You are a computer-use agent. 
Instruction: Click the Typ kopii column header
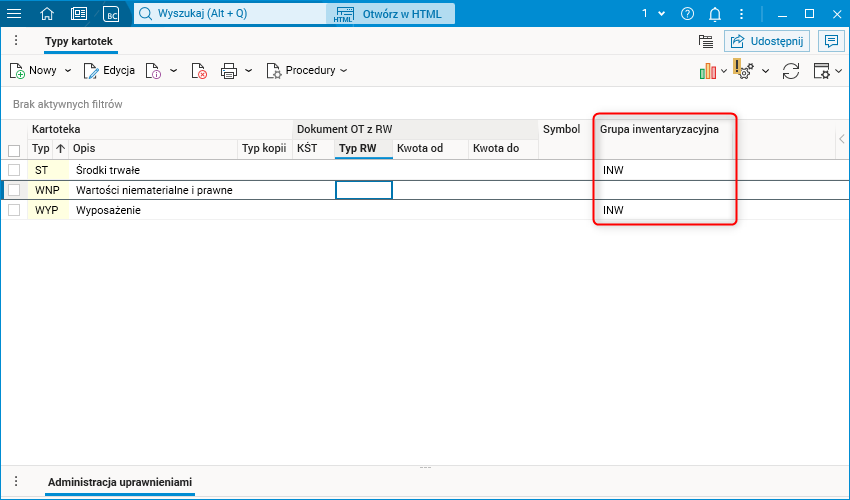(265, 148)
